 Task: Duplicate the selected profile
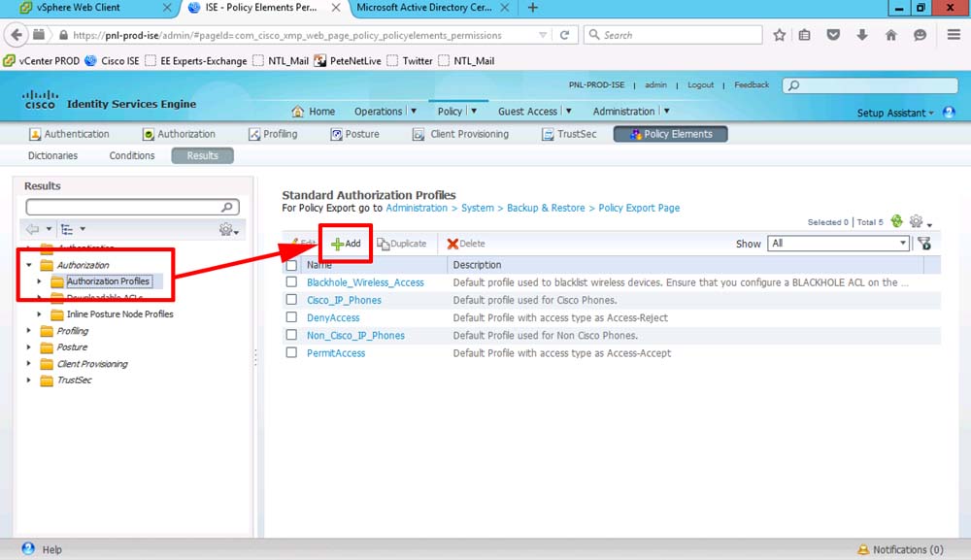coord(401,244)
